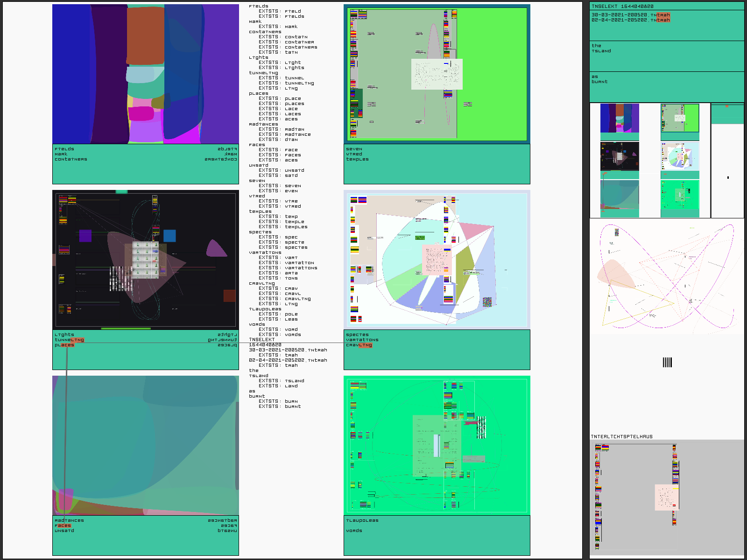Image resolution: width=747 pixels, height=560 pixels.
Task: Open the 'the island' section in right panel
Action: tap(601, 48)
